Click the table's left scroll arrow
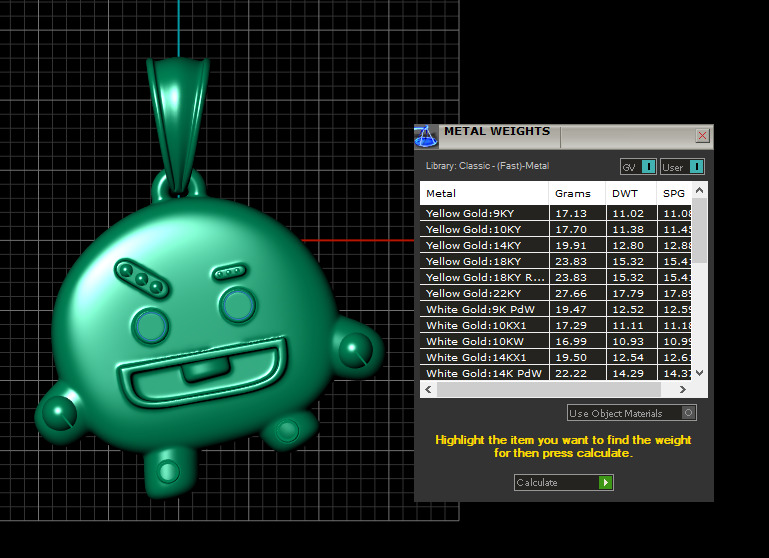Viewport: 769px width, 558px height. (x=428, y=389)
